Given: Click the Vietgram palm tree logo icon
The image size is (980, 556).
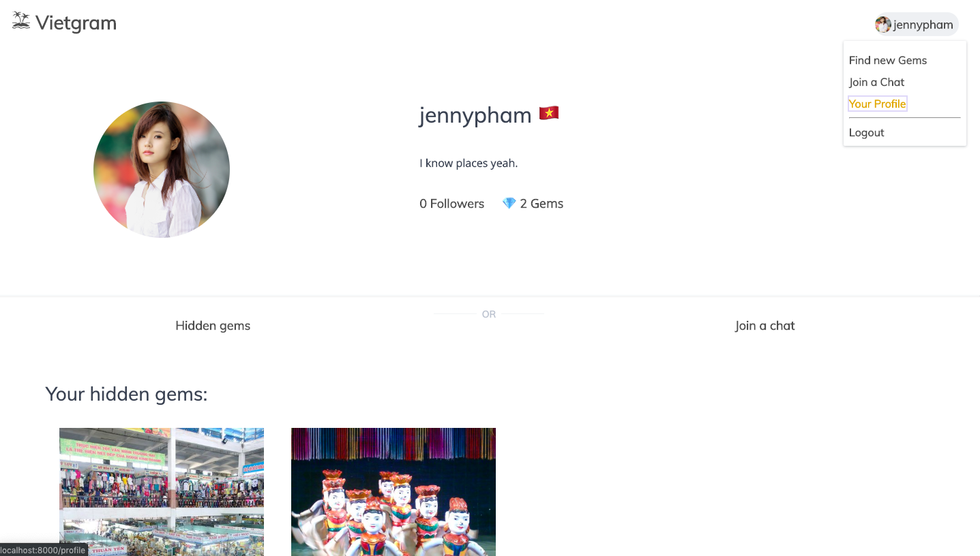Looking at the screenshot, I should [21, 21].
